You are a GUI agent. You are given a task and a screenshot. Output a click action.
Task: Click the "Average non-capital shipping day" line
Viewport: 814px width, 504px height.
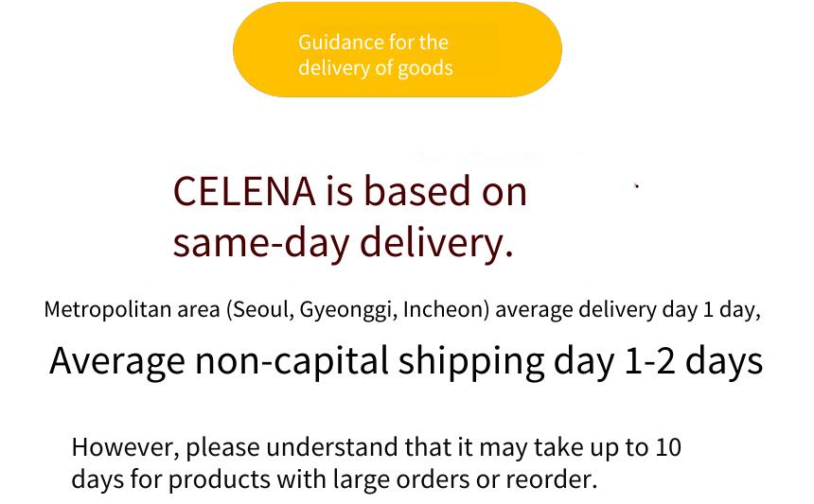coord(332,361)
